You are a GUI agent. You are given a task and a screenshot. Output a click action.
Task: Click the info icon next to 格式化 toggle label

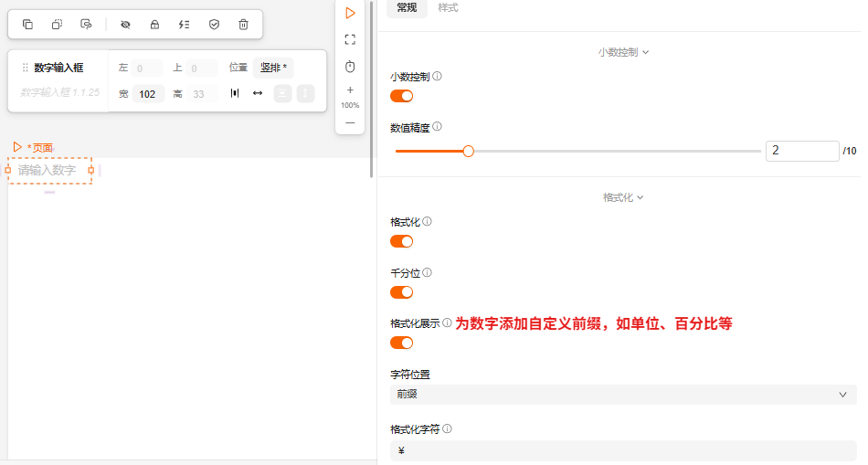[x=428, y=221]
